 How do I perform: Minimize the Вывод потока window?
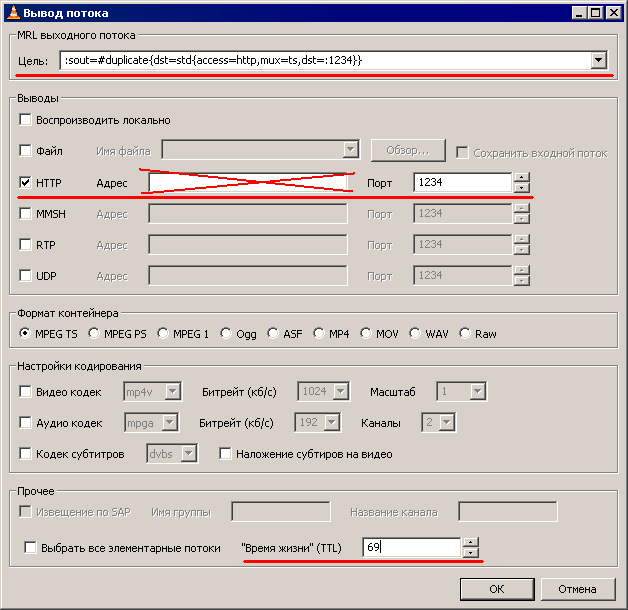click(x=579, y=13)
